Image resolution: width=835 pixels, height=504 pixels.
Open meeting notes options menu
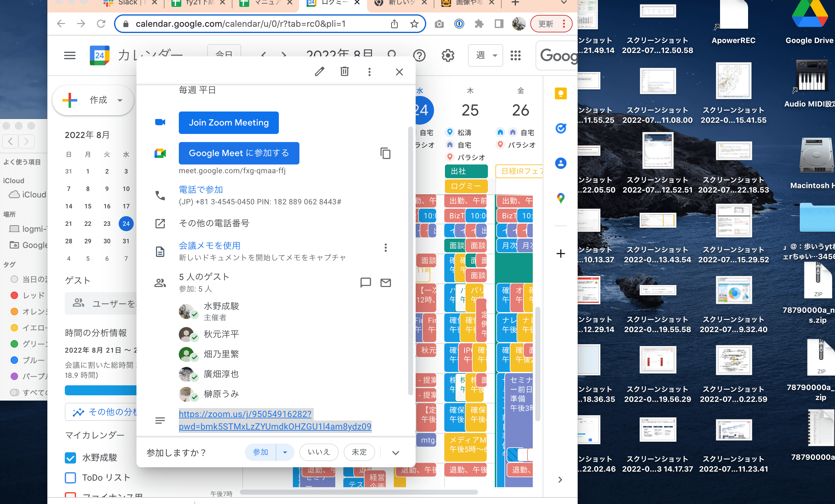386,248
